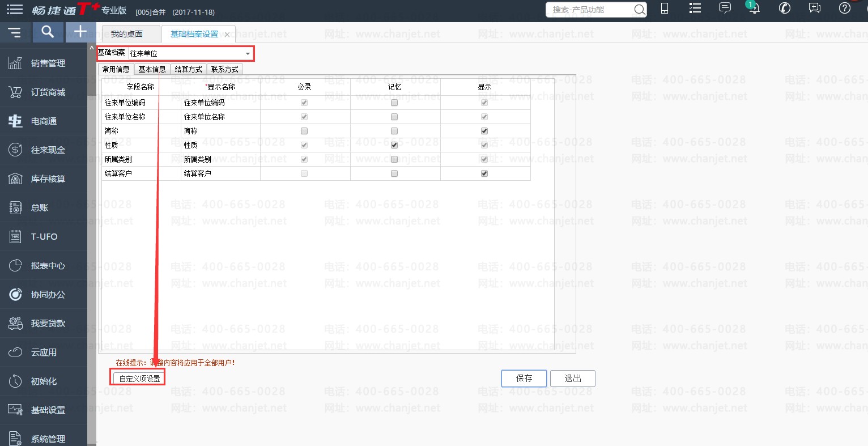The width and height of the screenshot is (868, 446).
Task: Click the search magnifier in 搜索-产品功能 box
Action: pos(639,10)
